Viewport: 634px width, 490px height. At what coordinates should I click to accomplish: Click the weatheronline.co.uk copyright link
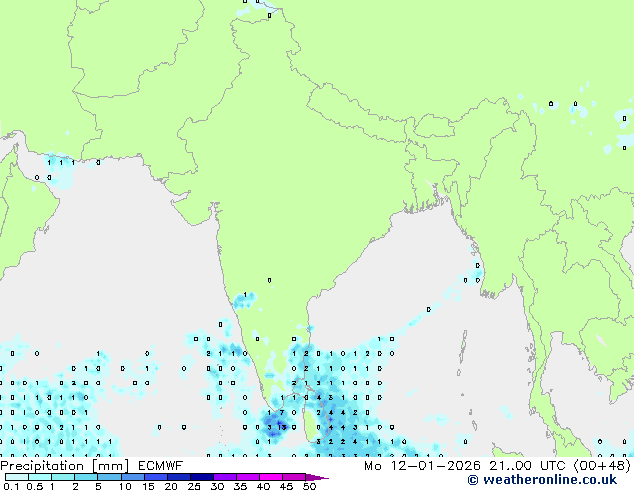pos(542,480)
